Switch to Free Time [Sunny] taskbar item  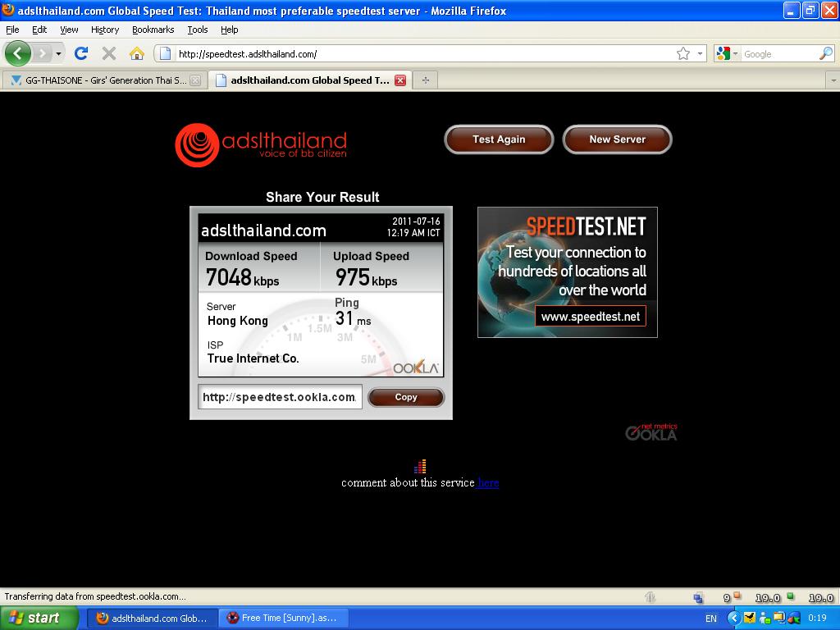coord(284,618)
